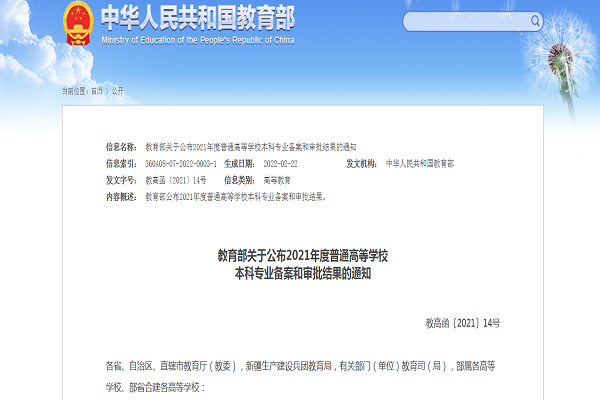This screenshot has width=600, height=400.
Task: Click line 学校、部省合建各高等学校：
Action: click(155, 387)
